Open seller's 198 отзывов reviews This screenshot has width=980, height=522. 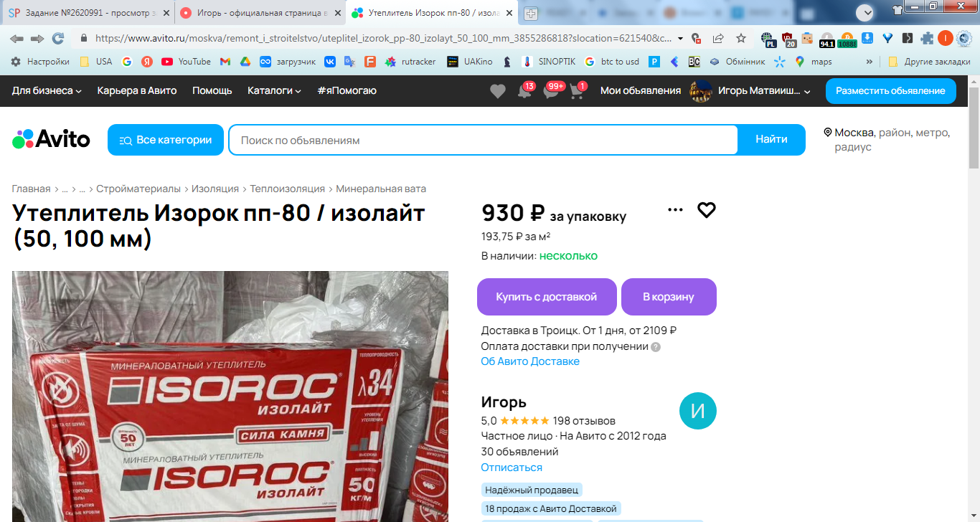click(x=584, y=421)
